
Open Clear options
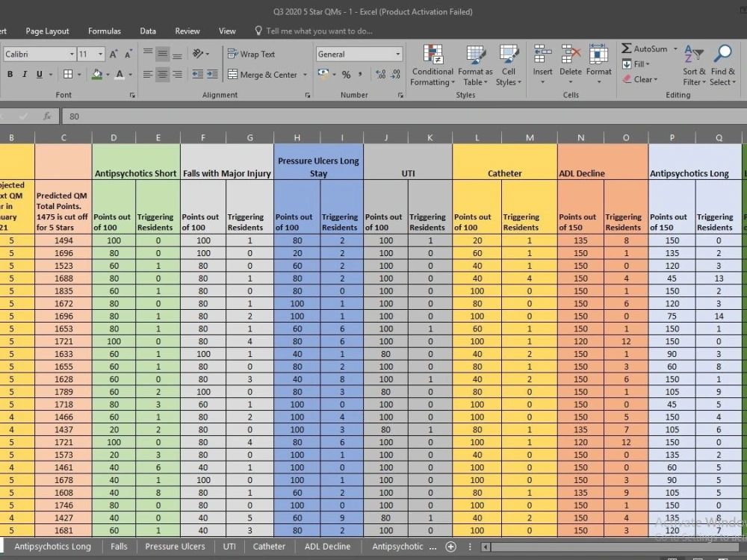click(x=640, y=79)
